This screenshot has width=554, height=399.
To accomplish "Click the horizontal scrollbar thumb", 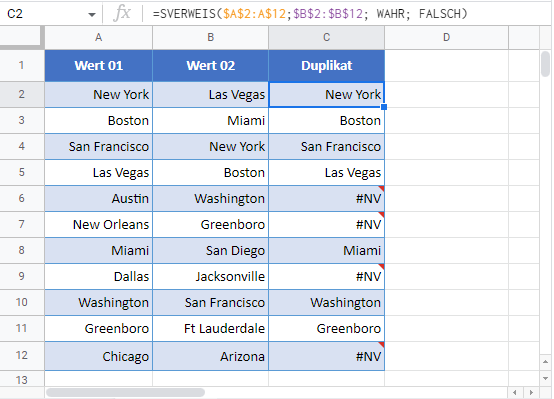I will coord(125,392).
